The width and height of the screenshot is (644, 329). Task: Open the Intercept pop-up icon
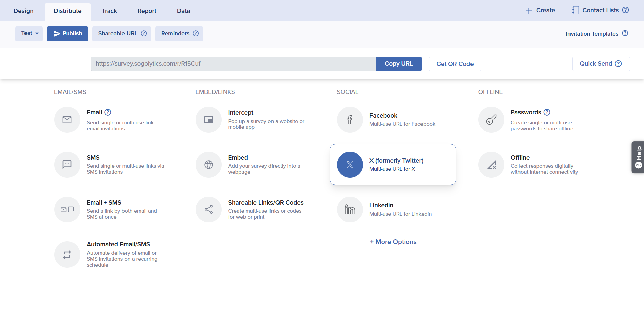tap(209, 120)
